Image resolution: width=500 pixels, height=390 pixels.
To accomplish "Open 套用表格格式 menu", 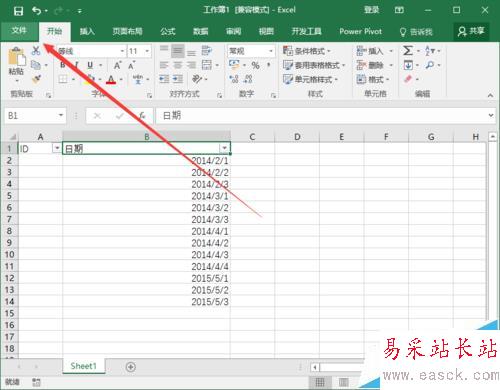I will pyautogui.click(x=314, y=65).
